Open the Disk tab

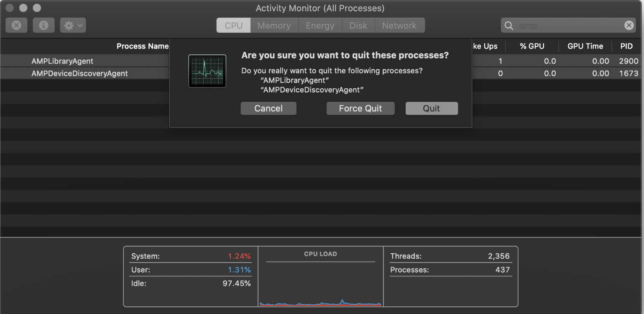tap(358, 25)
